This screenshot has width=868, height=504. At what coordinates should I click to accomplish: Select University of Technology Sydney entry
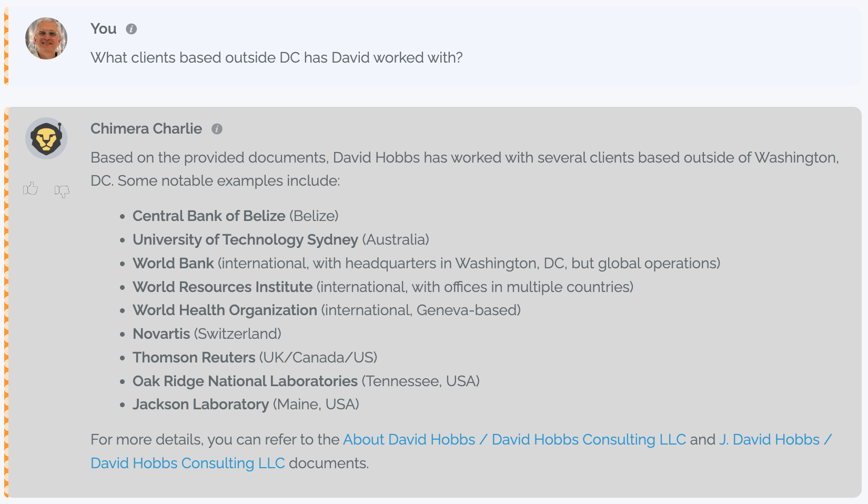[281, 239]
